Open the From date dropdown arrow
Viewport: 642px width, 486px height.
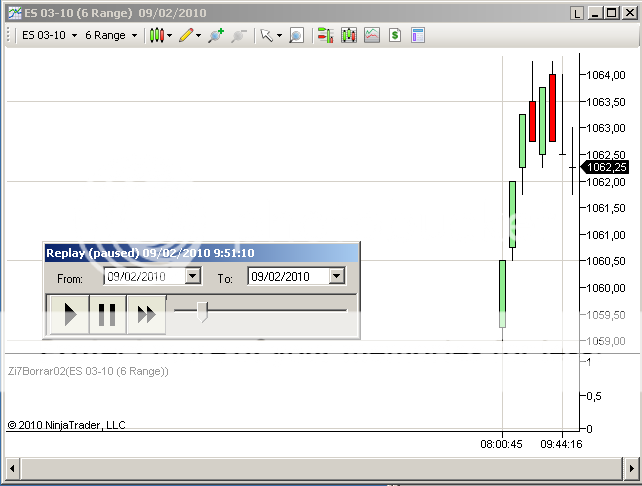[x=193, y=277]
